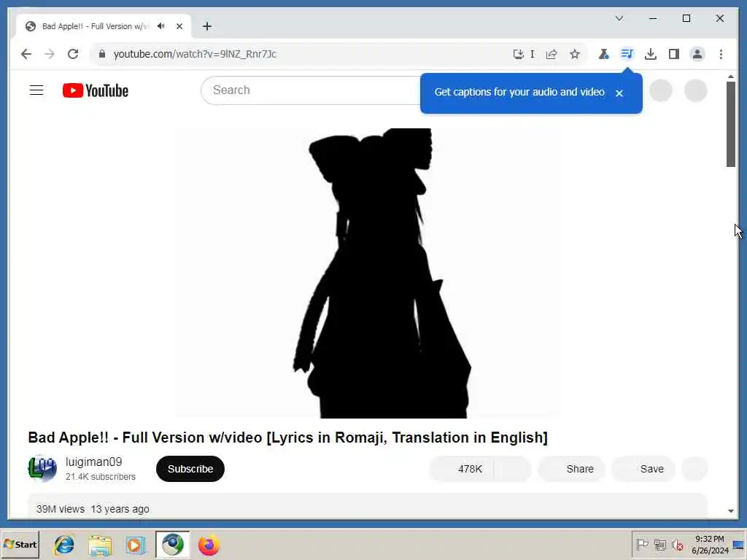Click the install app icon in address bar
The image size is (747, 560).
519,54
